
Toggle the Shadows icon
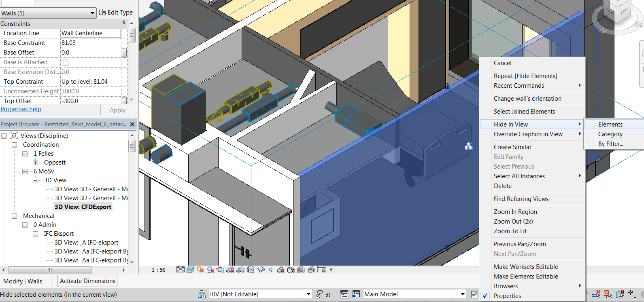click(x=210, y=270)
